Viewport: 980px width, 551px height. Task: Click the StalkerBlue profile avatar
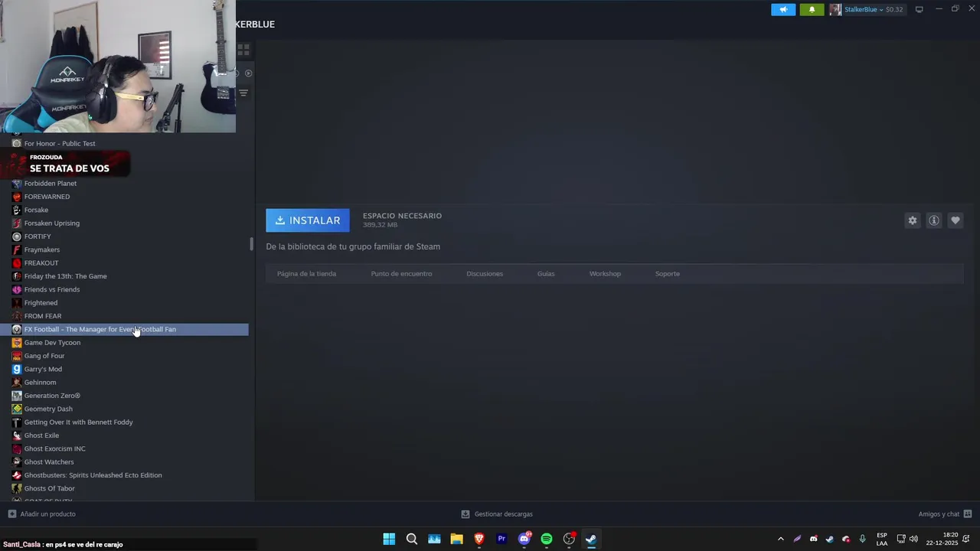click(835, 9)
